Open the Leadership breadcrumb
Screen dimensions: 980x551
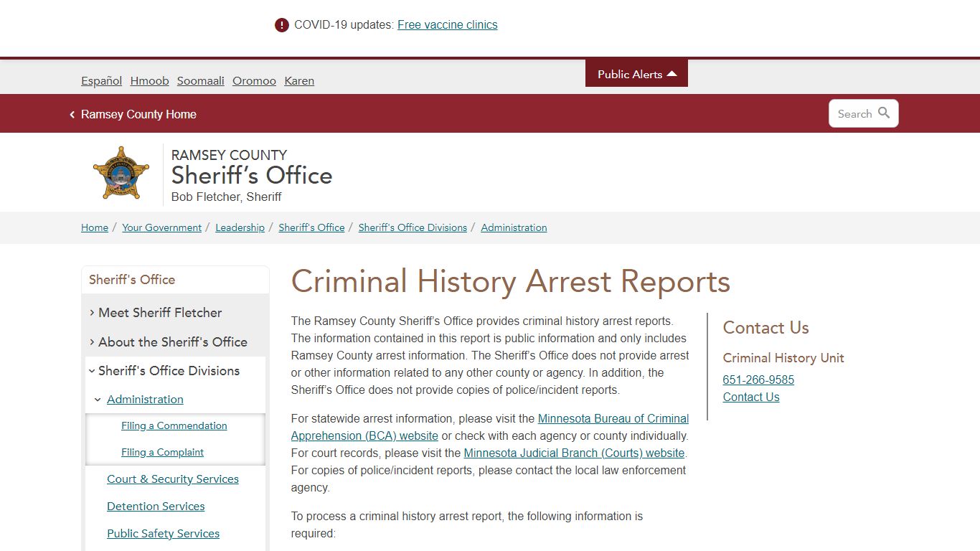(x=240, y=227)
